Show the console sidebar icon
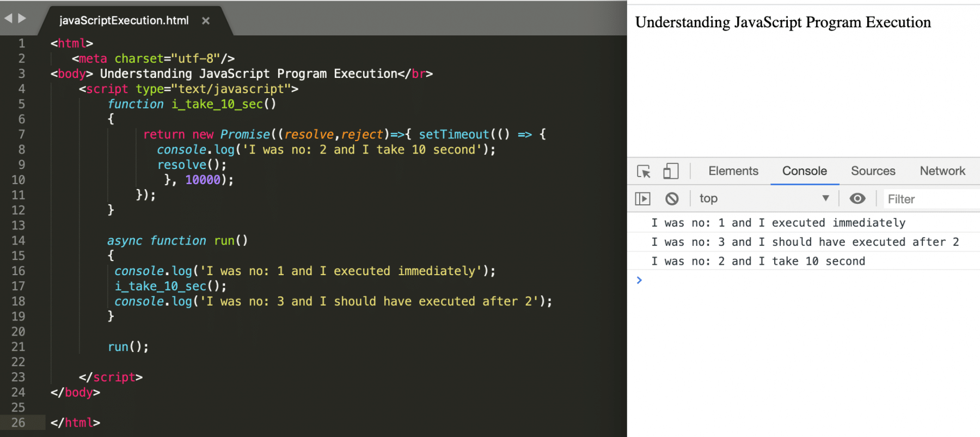The height and width of the screenshot is (437, 980). pyautogui.click(x=643, y=199)
